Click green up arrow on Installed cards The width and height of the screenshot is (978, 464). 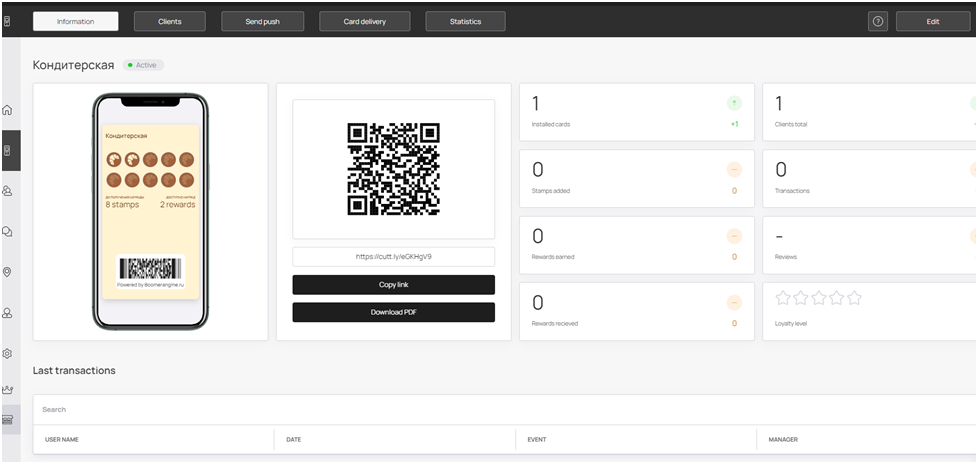tap(734, 104)
